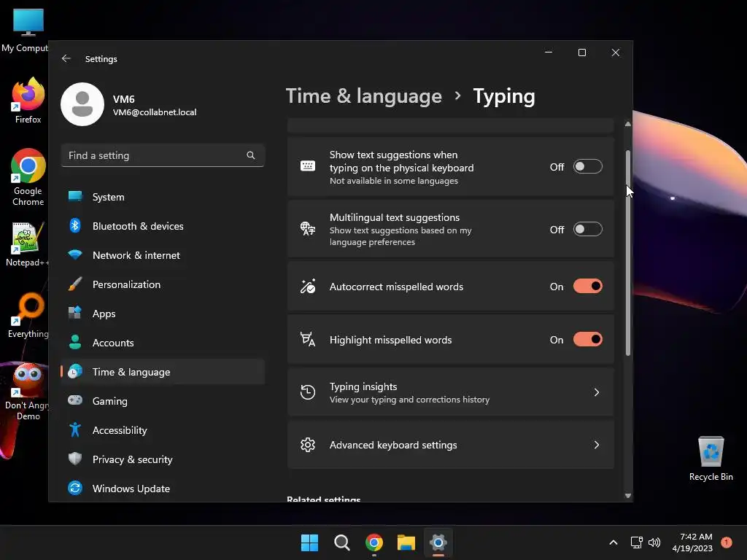Click the Privacy & security shield icon
Screen dimensions: 747x560
click(75, 459)
